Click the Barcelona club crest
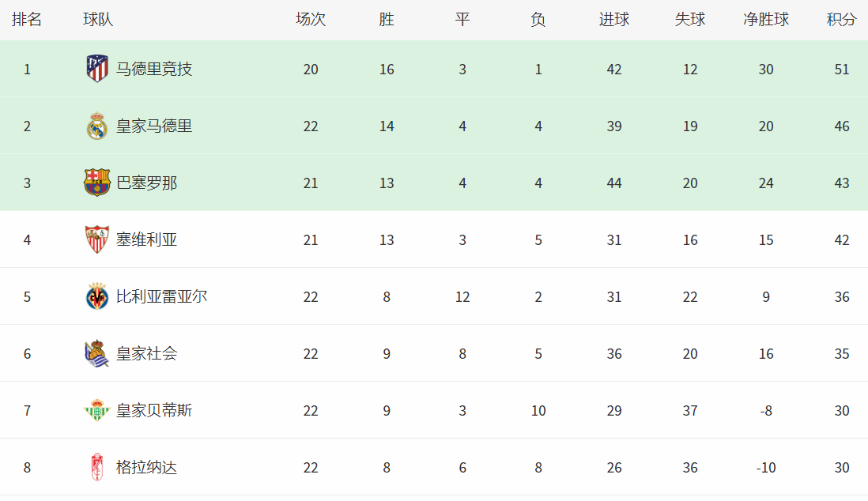This screenshot has width=868, height=501. click(97, 183)
